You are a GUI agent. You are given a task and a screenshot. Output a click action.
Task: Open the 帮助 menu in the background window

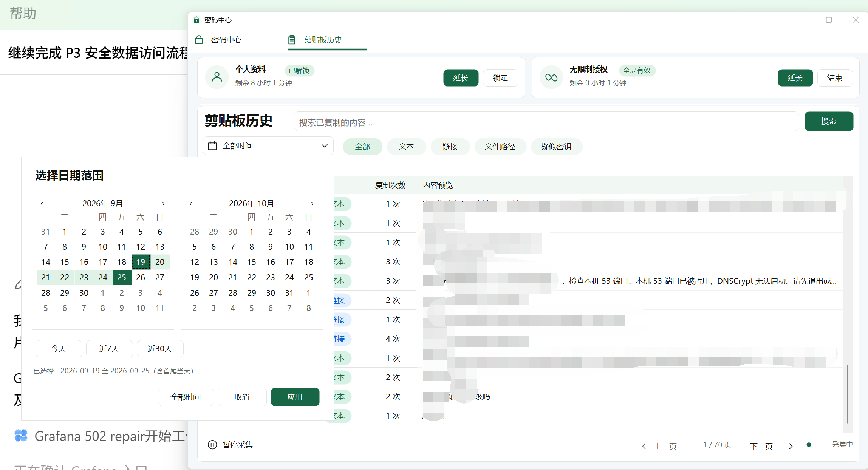coord(23,13)
